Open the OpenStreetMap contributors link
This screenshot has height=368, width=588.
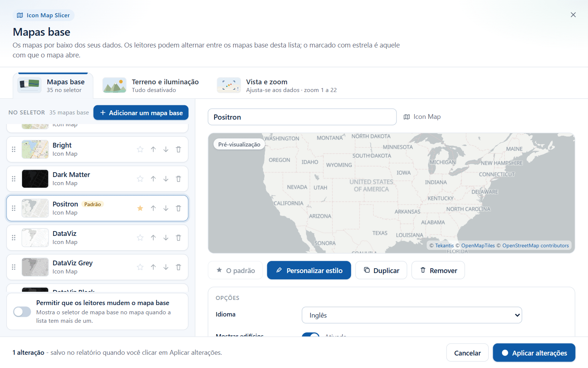[535, 245]
